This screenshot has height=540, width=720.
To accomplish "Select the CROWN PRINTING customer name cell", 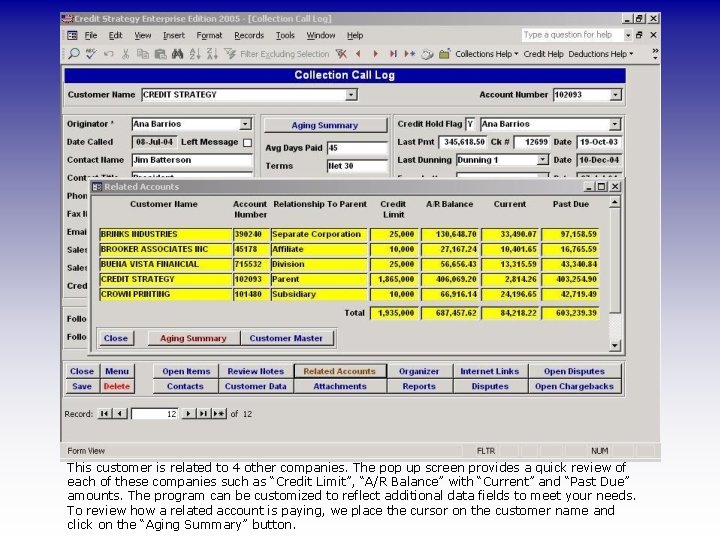I will pyautogui.click(x=165, y=294).
